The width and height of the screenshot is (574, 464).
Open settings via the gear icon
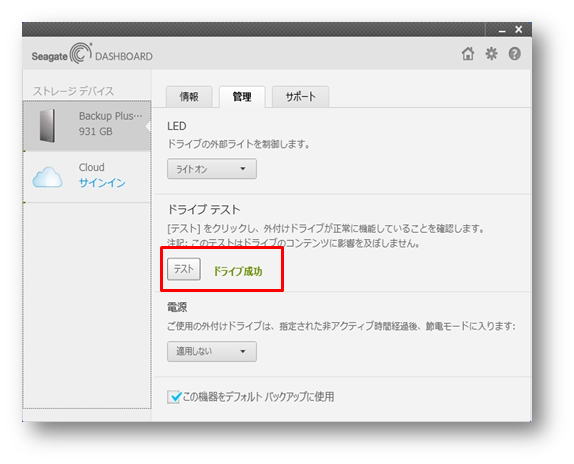point(491,54)
